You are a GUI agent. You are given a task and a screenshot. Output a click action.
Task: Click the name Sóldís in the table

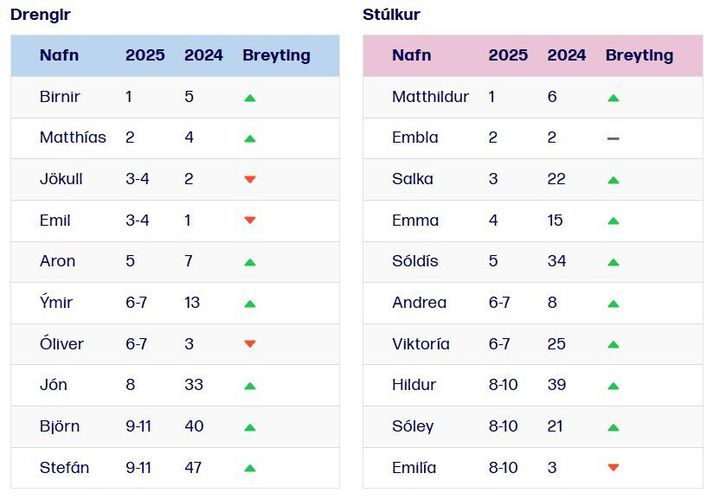click(x=415, y=261)
